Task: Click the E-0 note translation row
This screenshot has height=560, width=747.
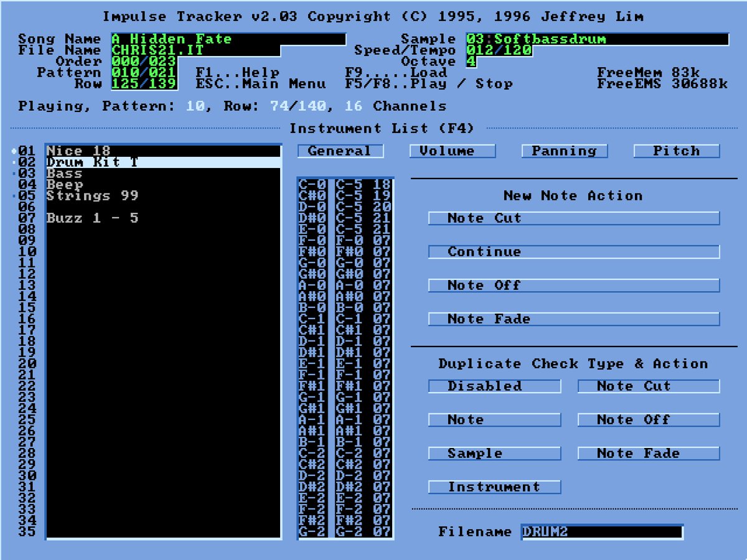Action: [345, 230]
